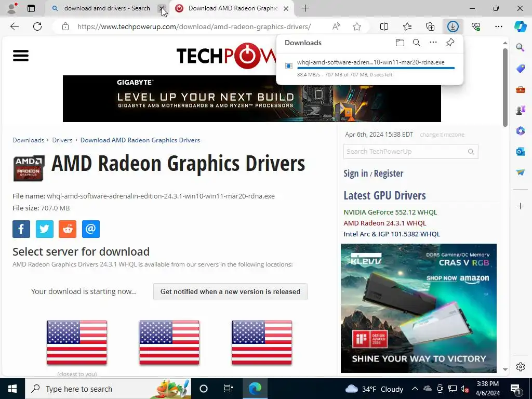Open a new browser tab
The image size is (532, 399).
click(305, 8)
